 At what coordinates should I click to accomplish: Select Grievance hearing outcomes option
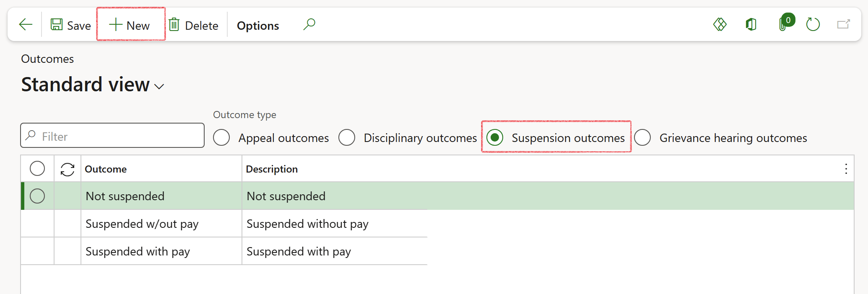click(x=642, y=137)
